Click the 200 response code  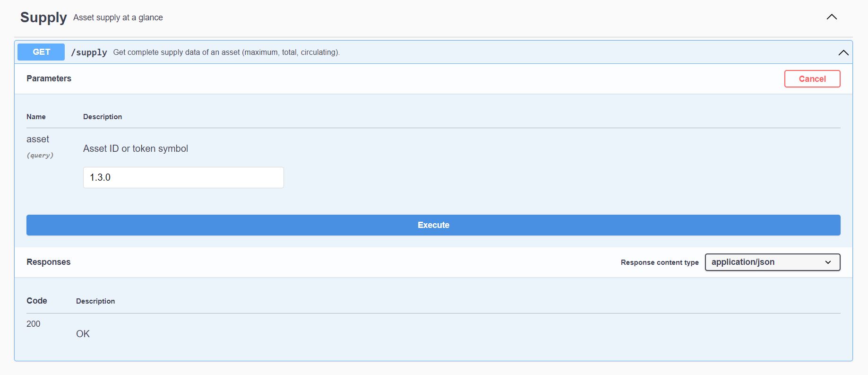pyautogui.click(x=33, y=324)
